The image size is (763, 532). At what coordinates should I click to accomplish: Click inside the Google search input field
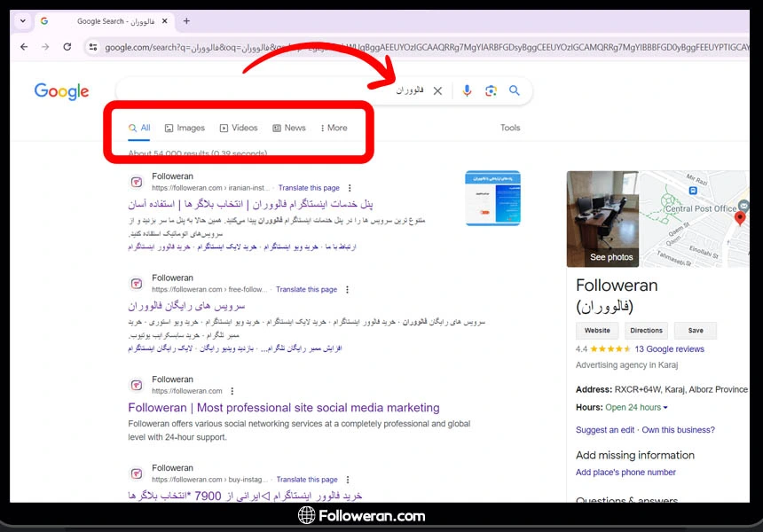[x=266, y=90]
